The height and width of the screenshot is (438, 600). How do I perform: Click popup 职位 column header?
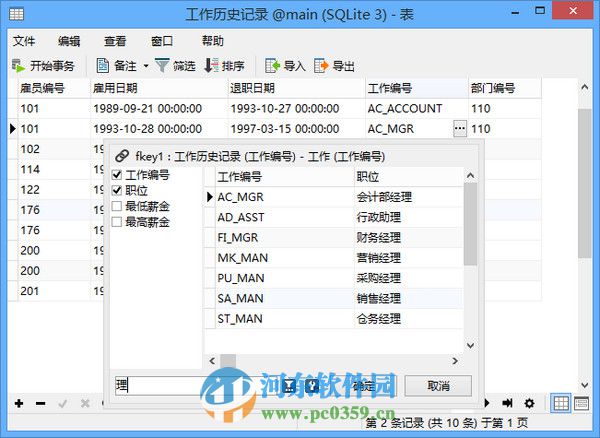(x=409, y=177)
